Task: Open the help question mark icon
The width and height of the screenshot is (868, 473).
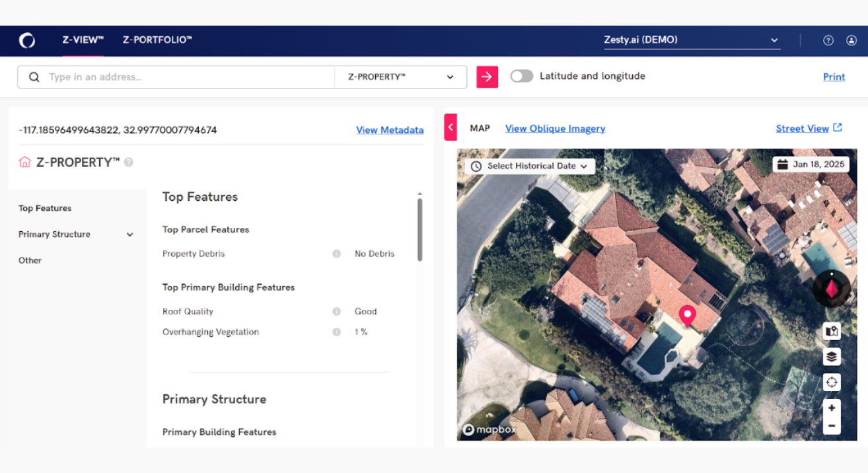Action: (828, 40)
